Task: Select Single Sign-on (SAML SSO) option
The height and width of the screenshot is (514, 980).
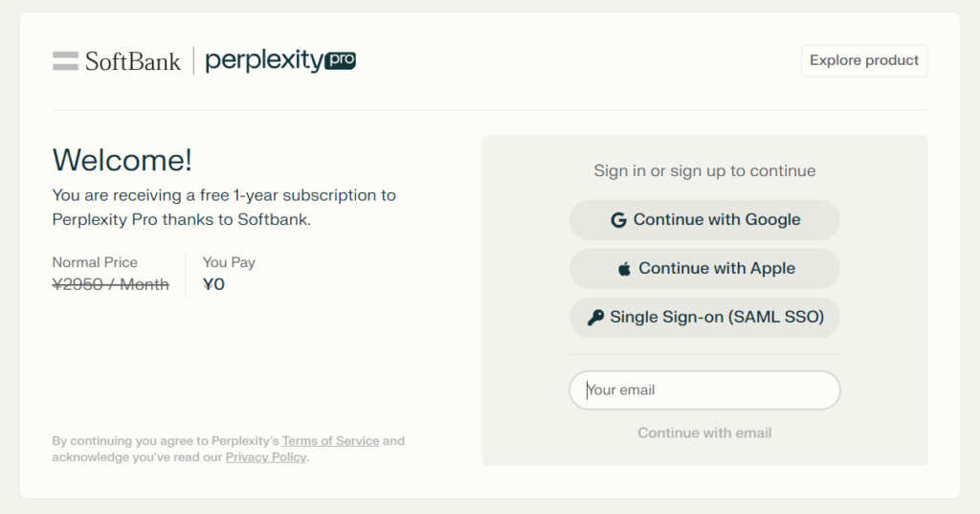Action: [704, 318]
